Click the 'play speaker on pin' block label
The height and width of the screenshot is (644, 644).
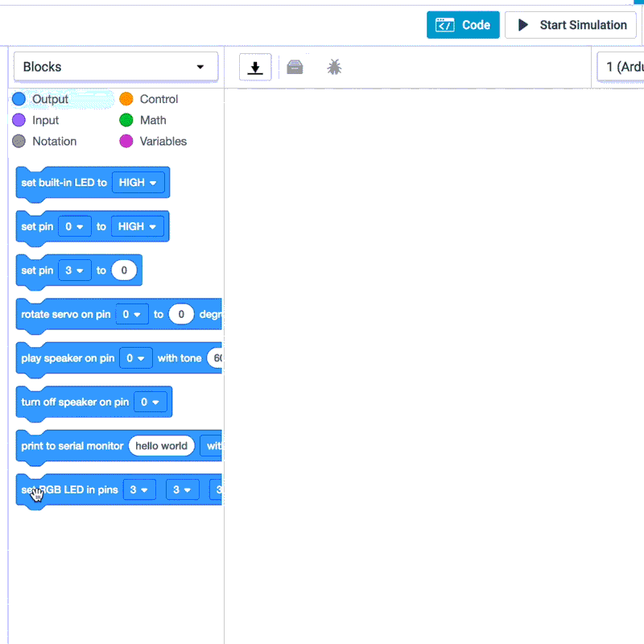(68, 358)
